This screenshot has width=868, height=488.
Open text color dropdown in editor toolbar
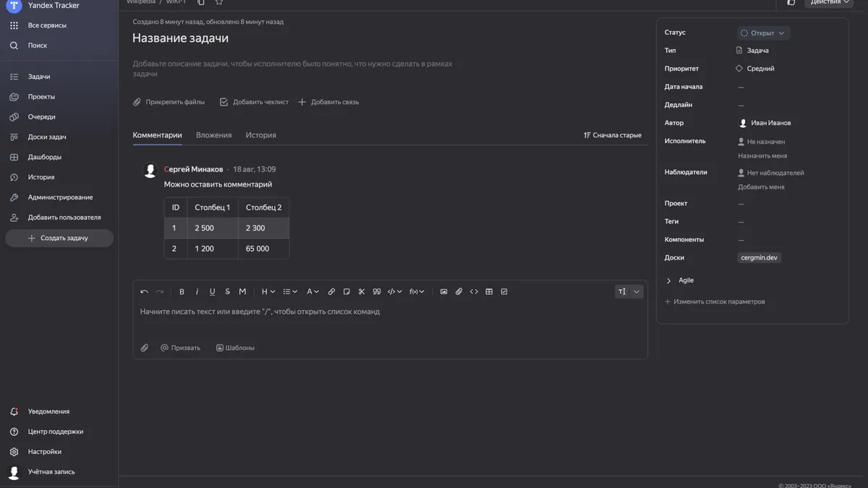[312, 291]
